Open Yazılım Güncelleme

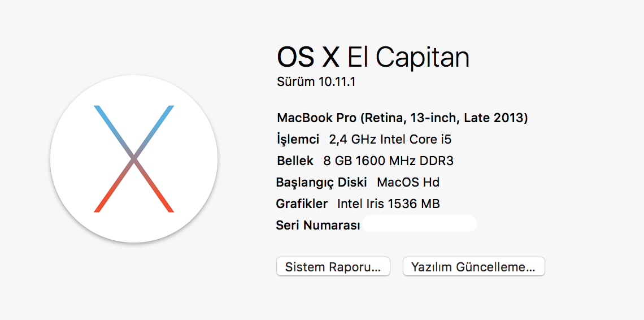473,266
